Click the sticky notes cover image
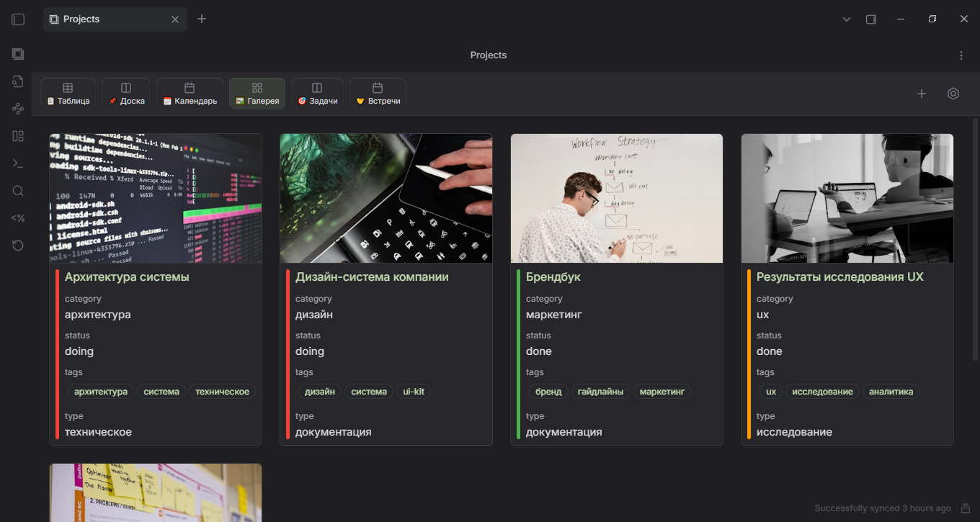Viewport: 980px width, 522px height. [156, 492]
